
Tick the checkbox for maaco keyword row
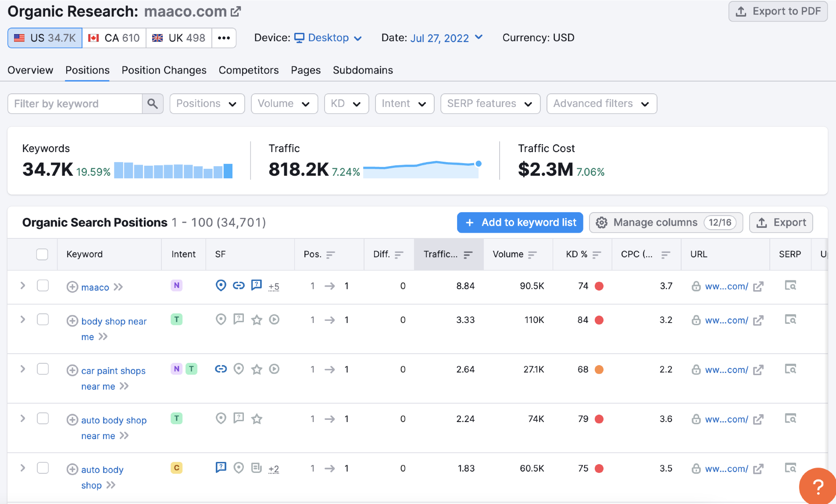(43, 286)
